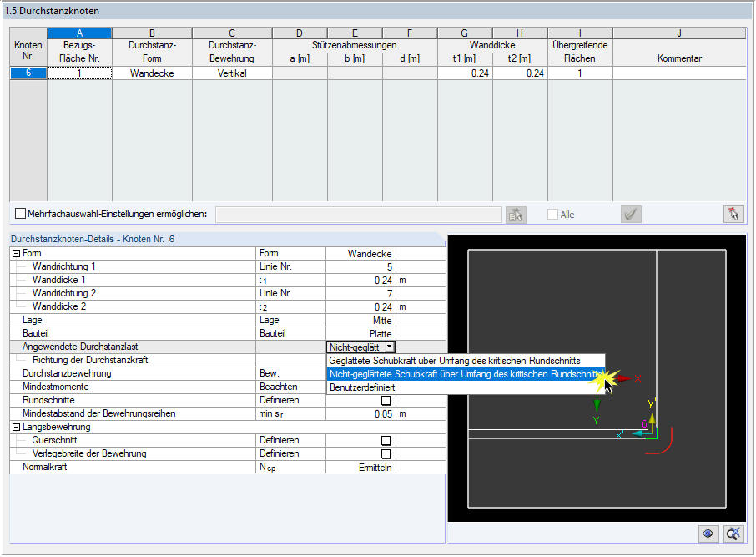Open the Nicht-geglättt dropdown arrow
Image resolution: width=756 pixels, height=557 pixels.
pyautogui.click(x=389, y=347)
